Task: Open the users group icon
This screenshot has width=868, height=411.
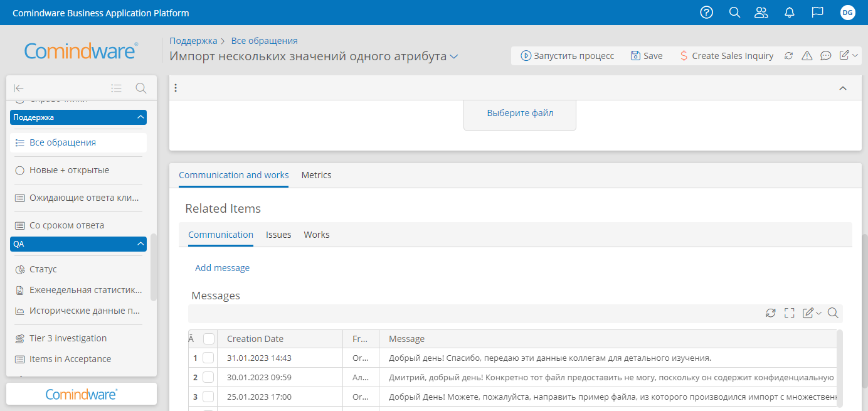Action: pyautogui.click(x=761, y=13)
